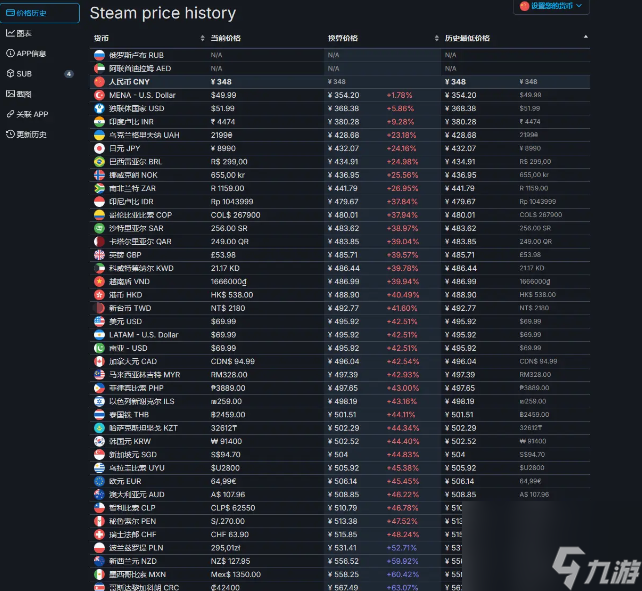
Task: Click HK$ 538.00 current price cell
Action: click(232, 295)
